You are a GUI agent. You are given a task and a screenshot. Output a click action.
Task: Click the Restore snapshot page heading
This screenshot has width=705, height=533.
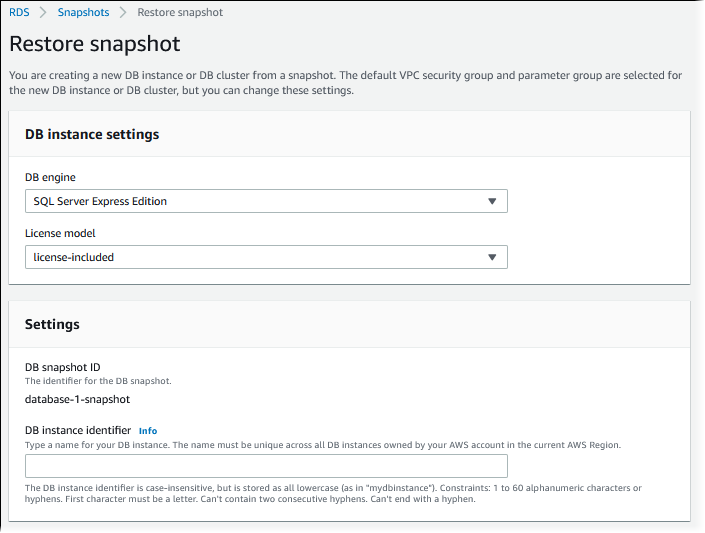pyautogui.click(x=95, y=44)
